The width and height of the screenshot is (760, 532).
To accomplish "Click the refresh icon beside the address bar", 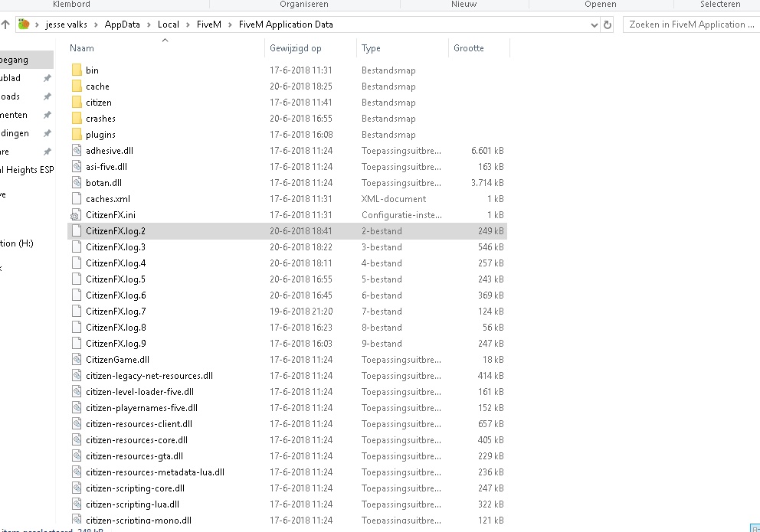I will click(x=608, y=24).
